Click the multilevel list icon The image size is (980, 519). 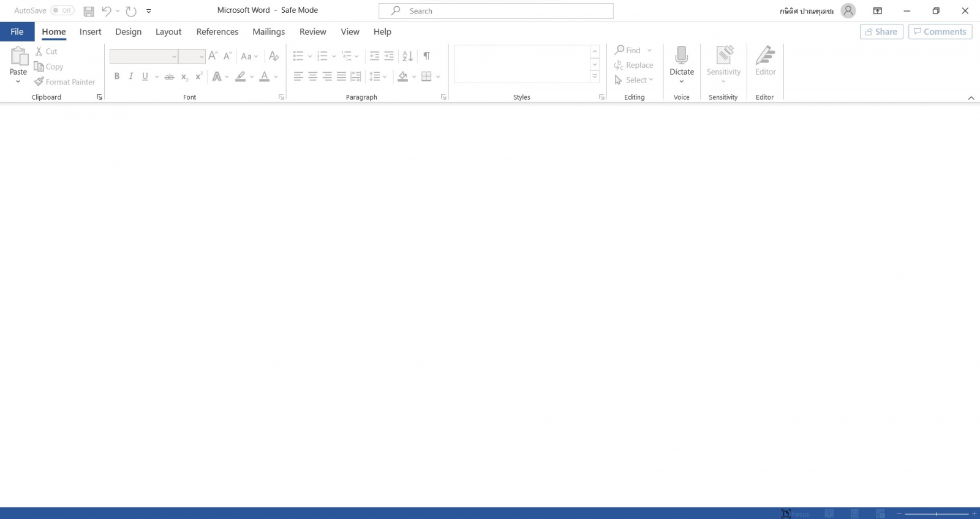(347, 56)
